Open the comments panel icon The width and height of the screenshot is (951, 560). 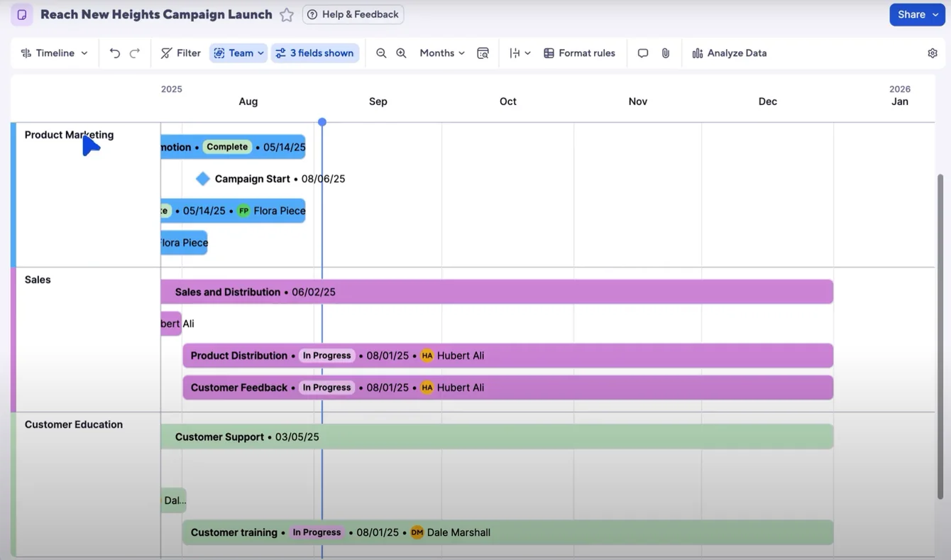(643, 53)
